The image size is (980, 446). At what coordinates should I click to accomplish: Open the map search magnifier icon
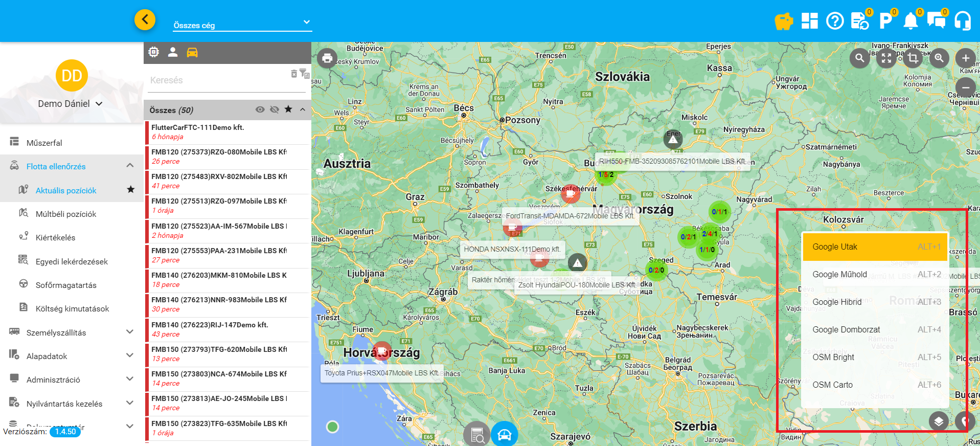tap(860, 58)
